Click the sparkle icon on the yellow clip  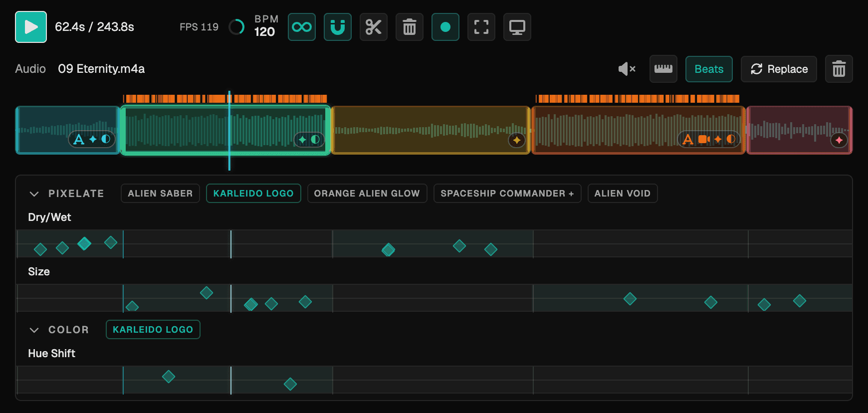(517, 140)
